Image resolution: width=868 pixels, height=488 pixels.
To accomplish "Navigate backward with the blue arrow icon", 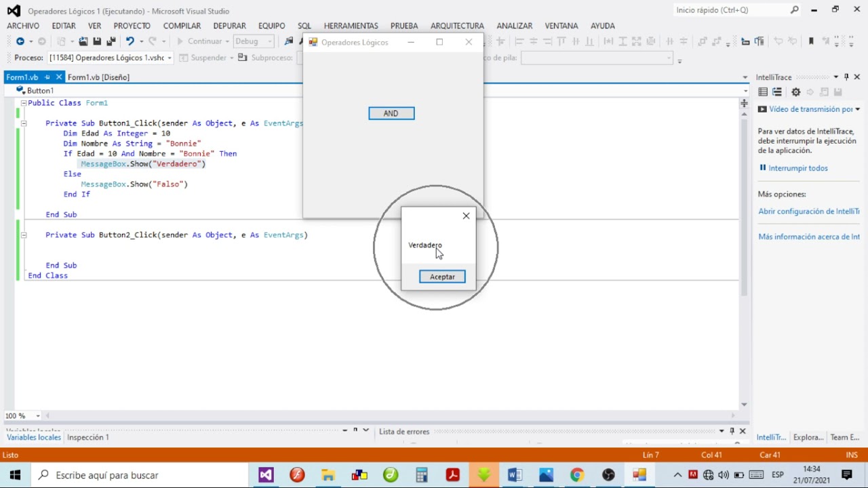I will tap(20, 41).
